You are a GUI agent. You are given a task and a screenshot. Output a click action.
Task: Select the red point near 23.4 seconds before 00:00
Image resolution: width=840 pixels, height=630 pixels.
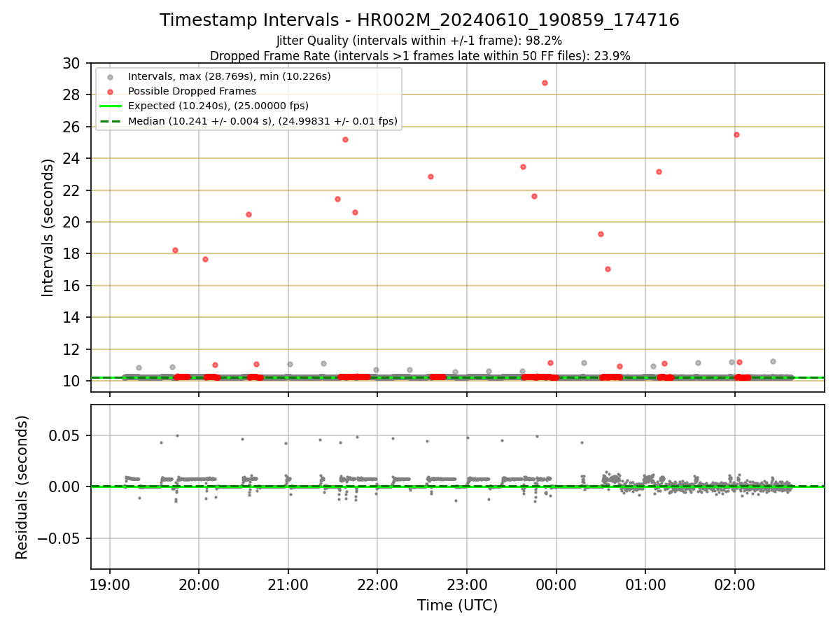click(523, 167)
